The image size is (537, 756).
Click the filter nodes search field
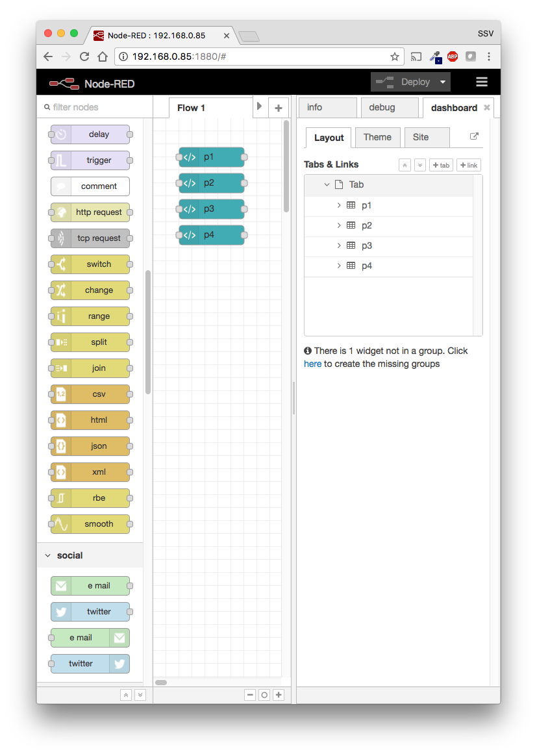(x=91, y=105)
